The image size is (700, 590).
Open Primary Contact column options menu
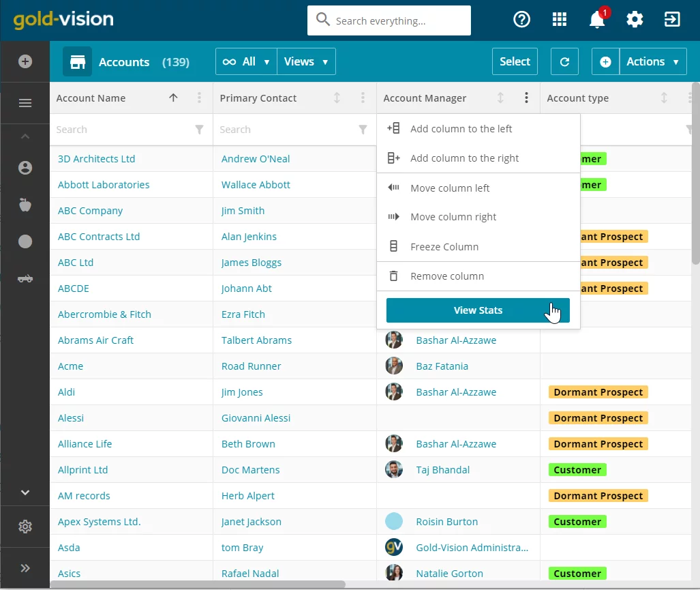point(363,98)
